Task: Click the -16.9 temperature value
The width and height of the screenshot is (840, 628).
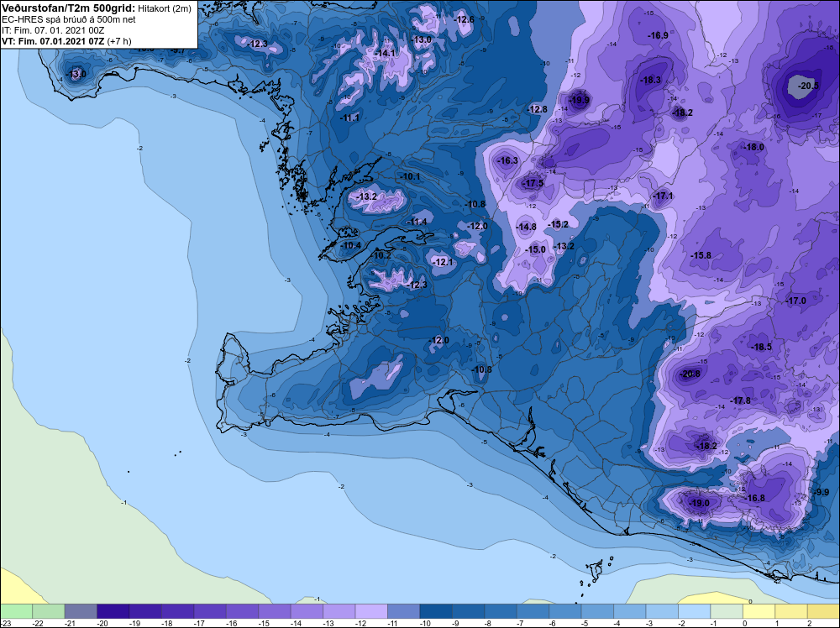Action: click(658, 36)
